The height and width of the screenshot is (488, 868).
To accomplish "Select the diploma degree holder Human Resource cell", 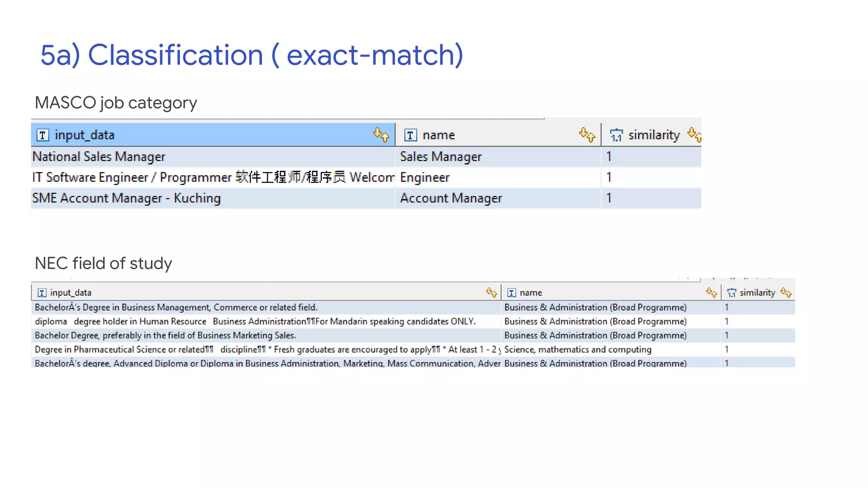I will (x=266, y=322).
